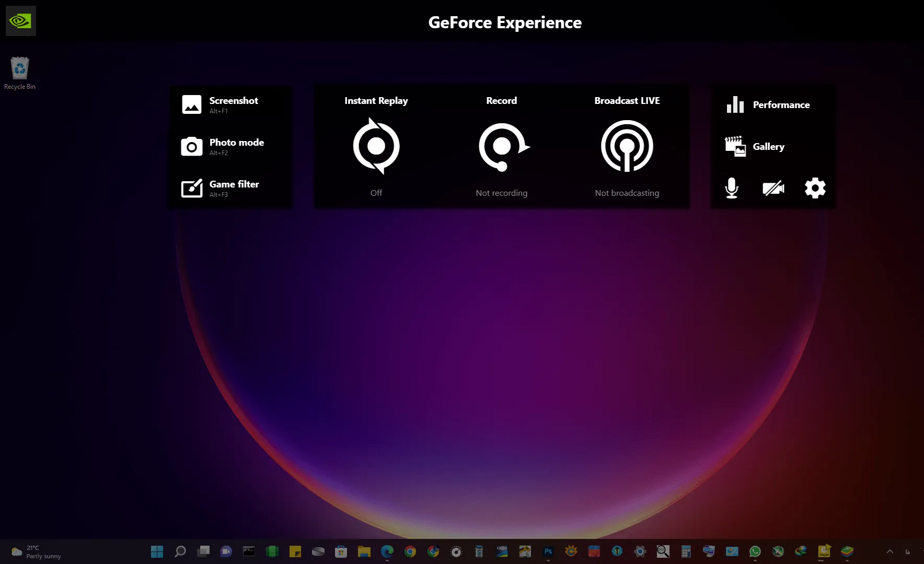Launch Photoshop from the taskbar
924x564 pixels.
click(x=548, y=551)
